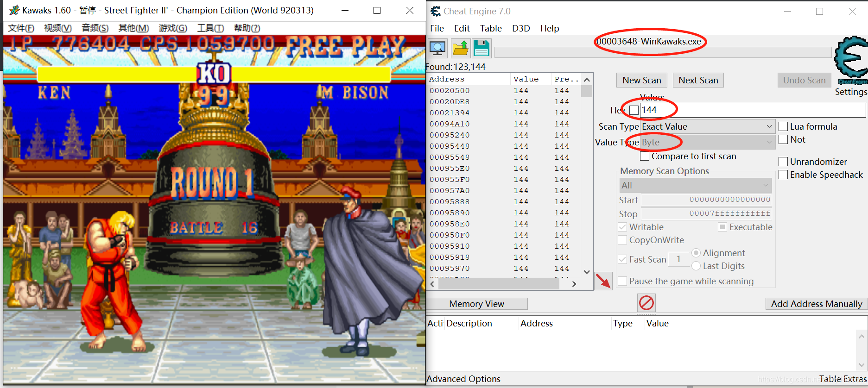The width and height of the screenshot is (868, 388).
Task: Click the Fast Scan alignment value field
Action: click(x=678, y=259)
